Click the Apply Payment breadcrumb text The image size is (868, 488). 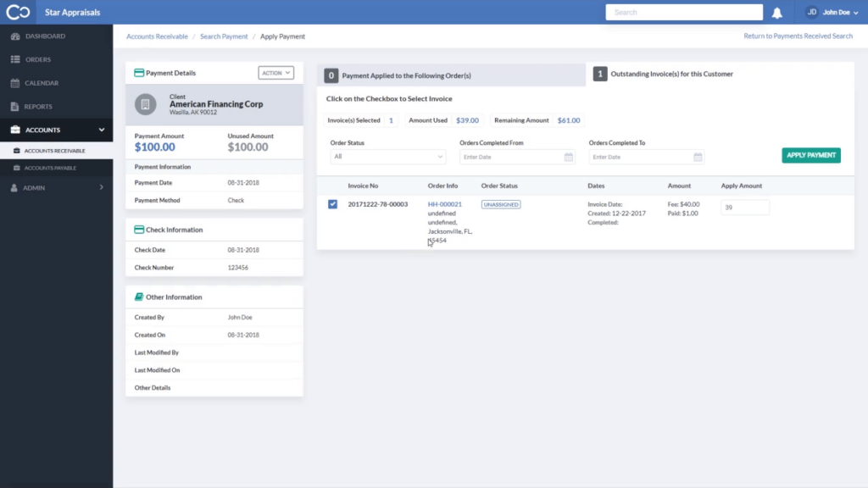pos(282,36)
